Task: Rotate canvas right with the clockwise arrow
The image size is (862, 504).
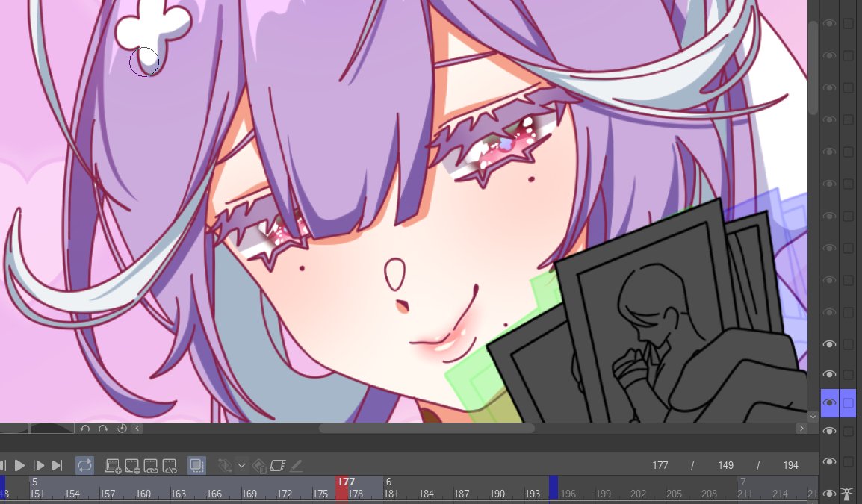Action: [x=103, y=428]
